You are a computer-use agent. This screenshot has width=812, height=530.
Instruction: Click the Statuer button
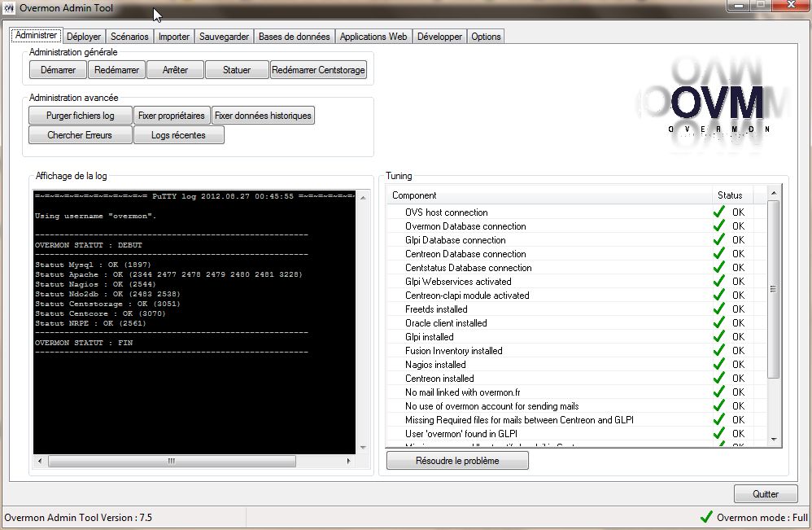[237, 70]
